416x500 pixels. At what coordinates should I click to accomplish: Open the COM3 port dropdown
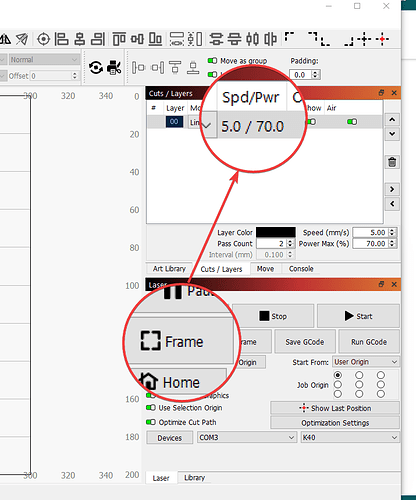pyautogui.click(x=247, y=437)
